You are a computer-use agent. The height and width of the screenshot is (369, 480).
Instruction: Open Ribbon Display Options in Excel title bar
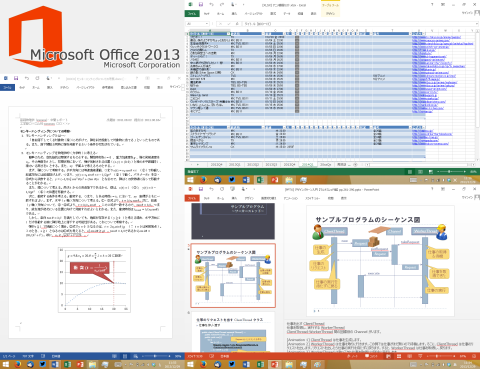click(443, 5)
